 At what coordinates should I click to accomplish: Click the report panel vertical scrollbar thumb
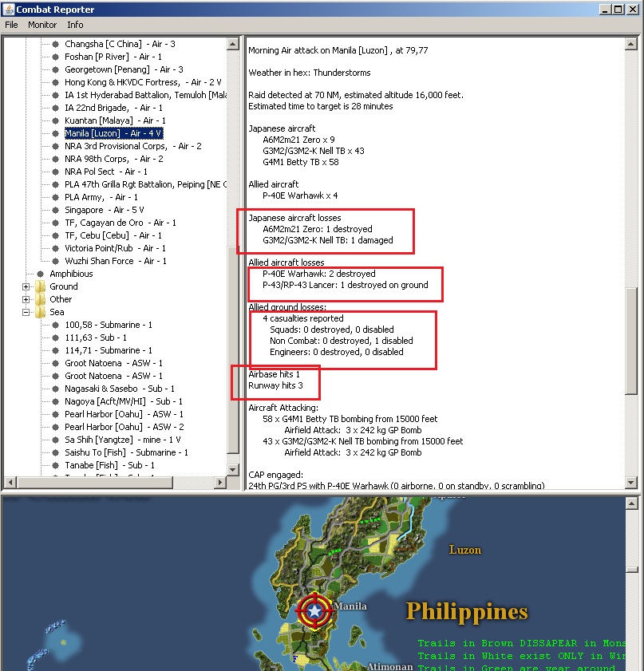(631, 340)
